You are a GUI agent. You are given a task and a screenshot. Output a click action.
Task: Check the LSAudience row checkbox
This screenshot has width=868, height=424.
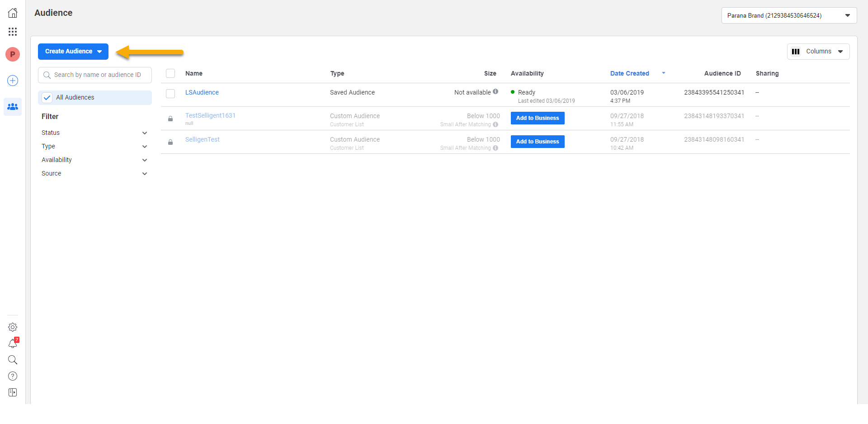pos(170,94)
